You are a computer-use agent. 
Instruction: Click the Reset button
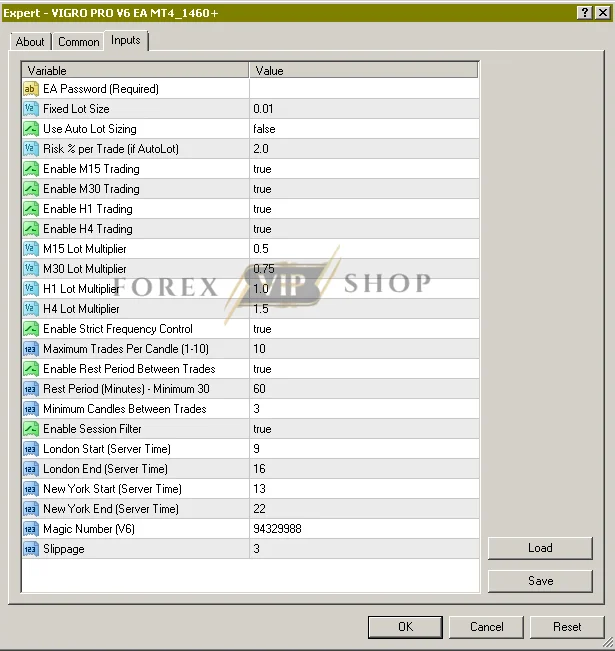tap(567, 627)
